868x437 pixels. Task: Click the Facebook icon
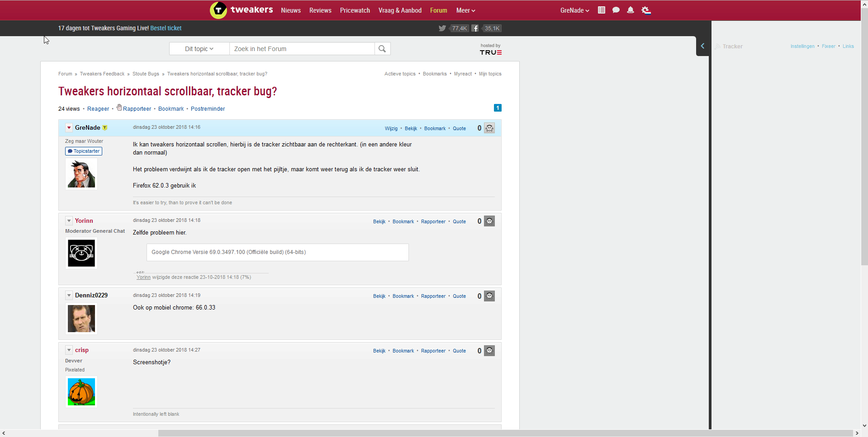click(475, 28)
